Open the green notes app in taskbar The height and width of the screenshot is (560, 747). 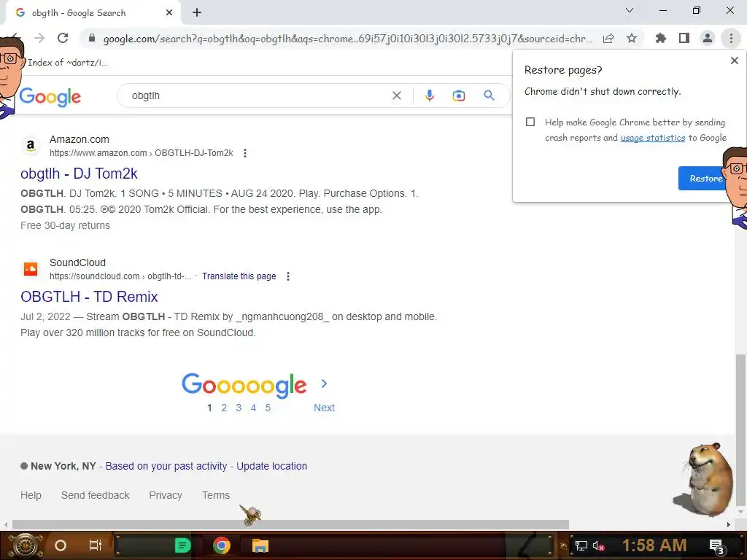182,545
